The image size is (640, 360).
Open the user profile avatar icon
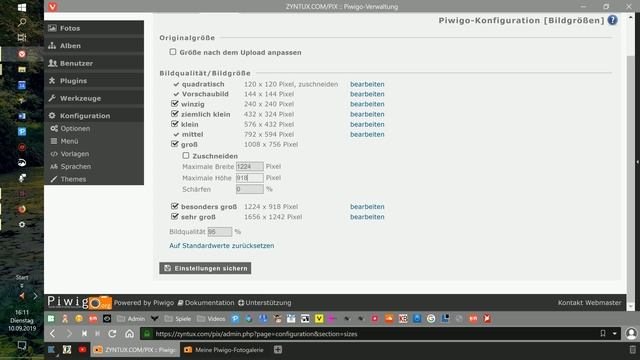point(631,333)
